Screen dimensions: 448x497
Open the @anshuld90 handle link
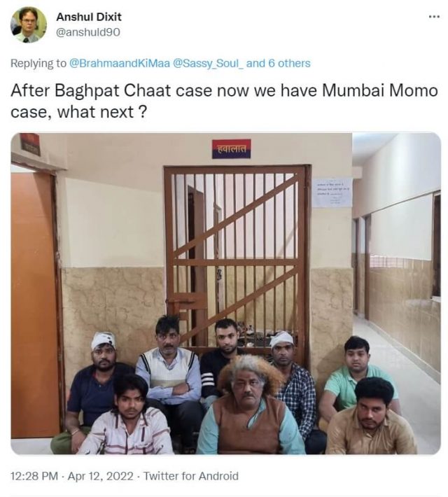[x=88, y=32]
